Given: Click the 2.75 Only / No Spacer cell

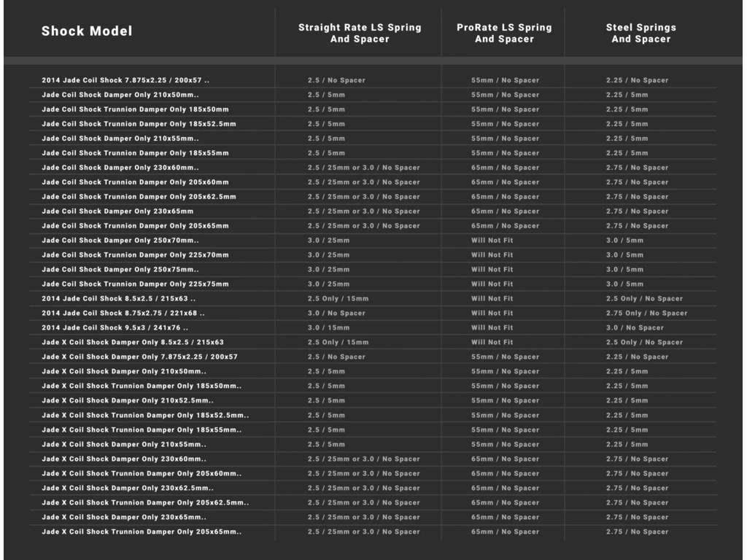Looking at the screenshot, I should (646, 314).
